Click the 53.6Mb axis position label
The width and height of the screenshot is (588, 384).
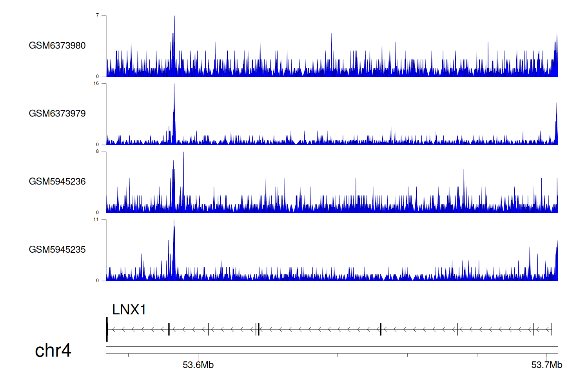198,365
